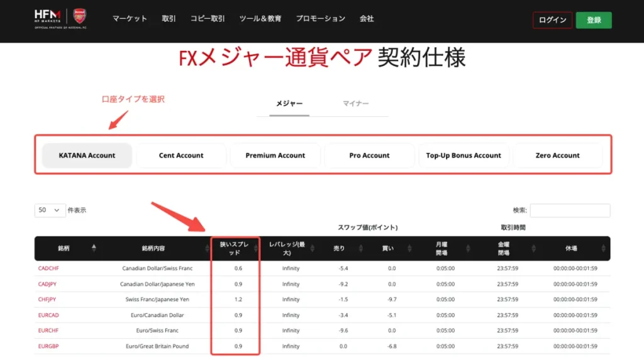Viewport: 644px width, 357px height.
Task: Sort by 銘柄 column arrow
Action: click(94, 248)
